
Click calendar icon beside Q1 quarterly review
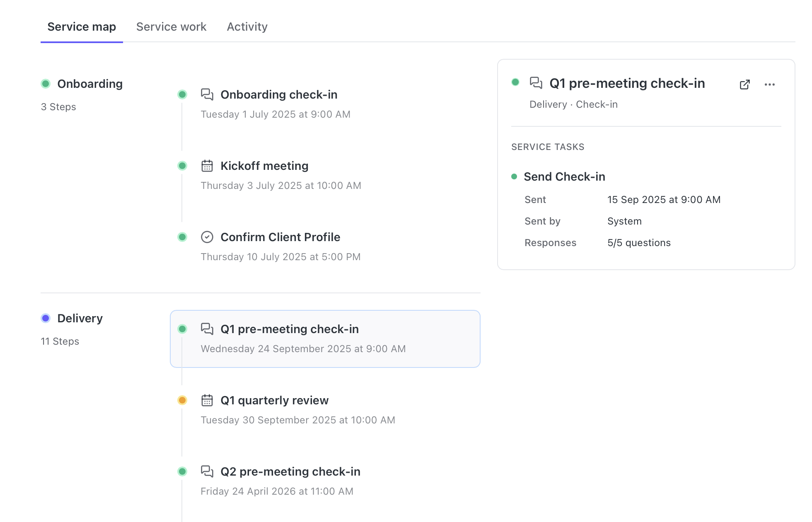click(207, 400)
